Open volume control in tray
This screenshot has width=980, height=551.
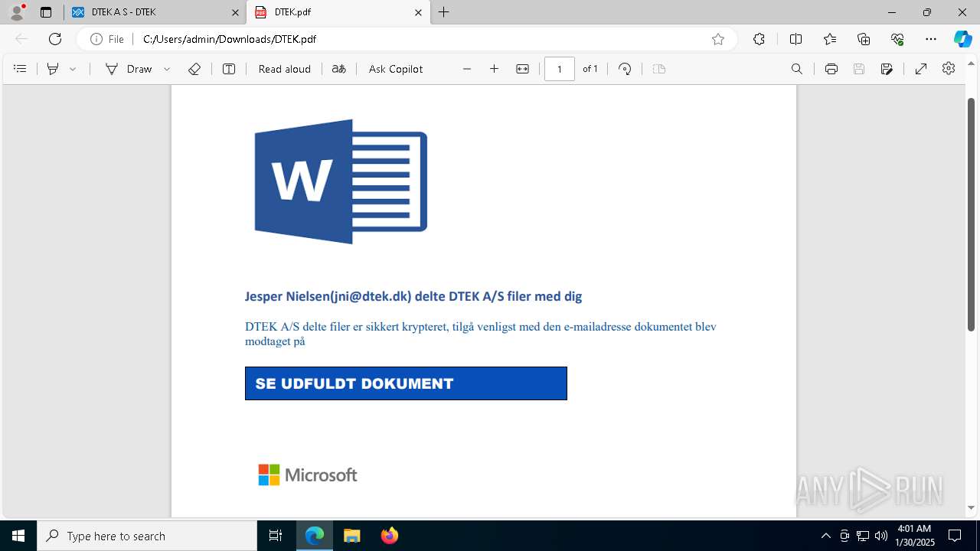(881, 536)
